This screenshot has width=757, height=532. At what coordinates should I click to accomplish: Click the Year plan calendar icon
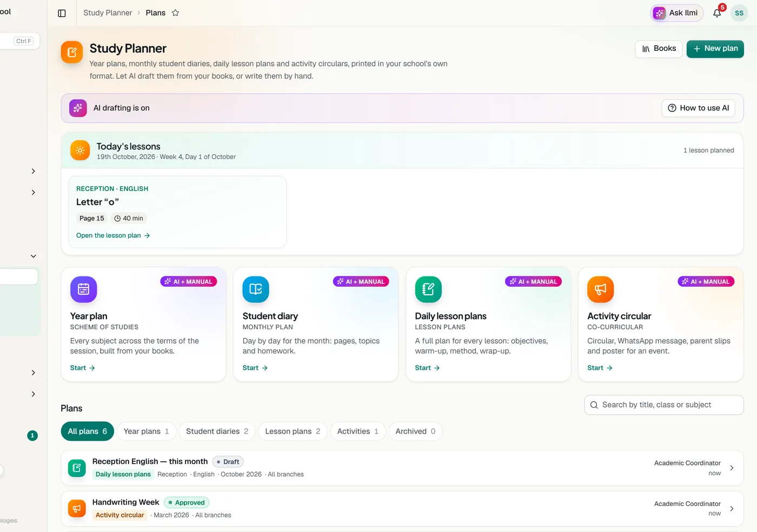(84, 289)
